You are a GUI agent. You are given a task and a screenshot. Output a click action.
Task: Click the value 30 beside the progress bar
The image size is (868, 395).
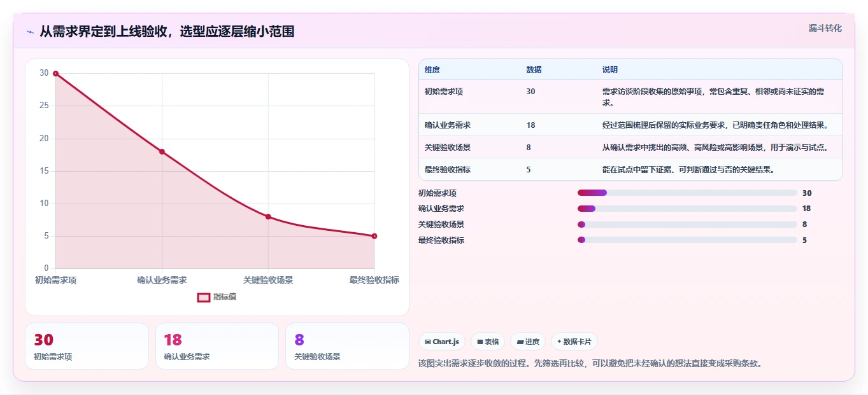[807, 193]
